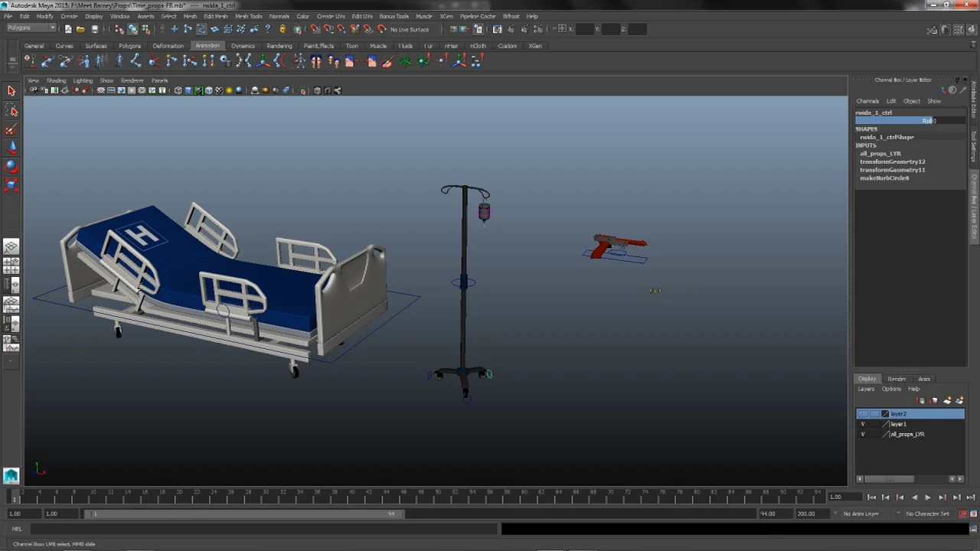Open the Attribute Editor side tab
Screen dimensions: 980x551
coord(974,99)
